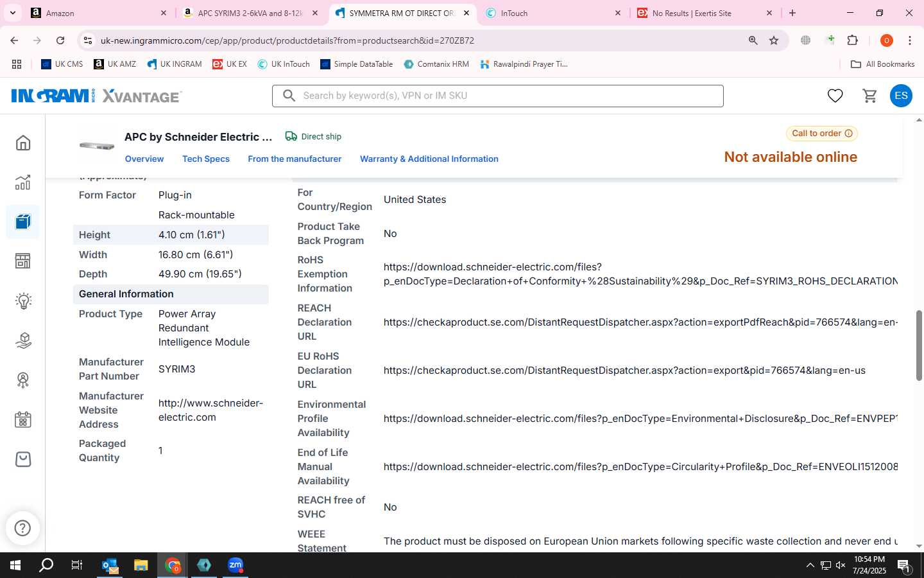Click the Ingram Micro Xvantage logo

[97, 96]
